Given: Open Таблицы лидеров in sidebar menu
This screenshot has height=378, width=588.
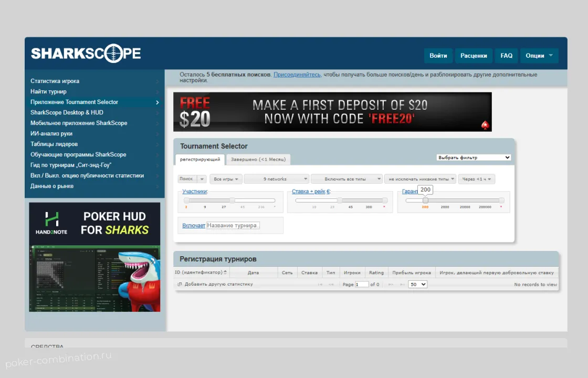Looking at the screenshot, I should click(54, 144).
